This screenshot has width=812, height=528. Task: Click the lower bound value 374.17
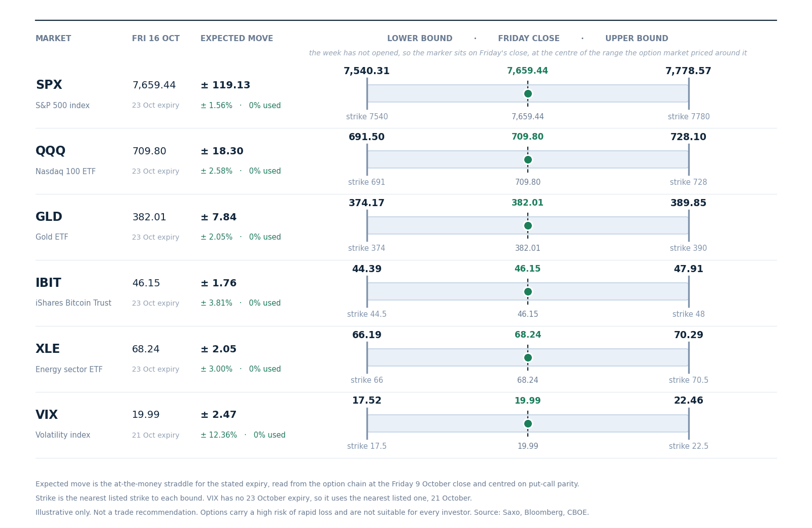pos(367,203)
